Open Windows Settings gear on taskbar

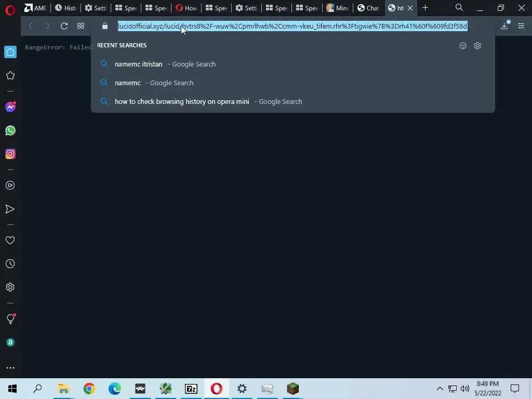[242, 389]
